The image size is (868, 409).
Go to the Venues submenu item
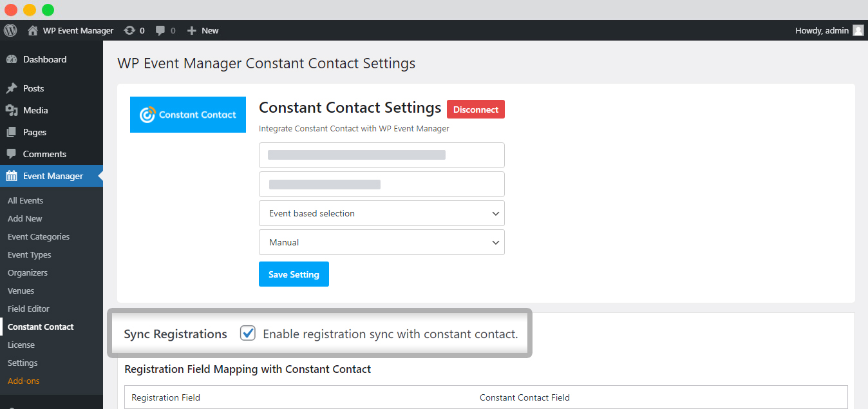pos(21,290)
